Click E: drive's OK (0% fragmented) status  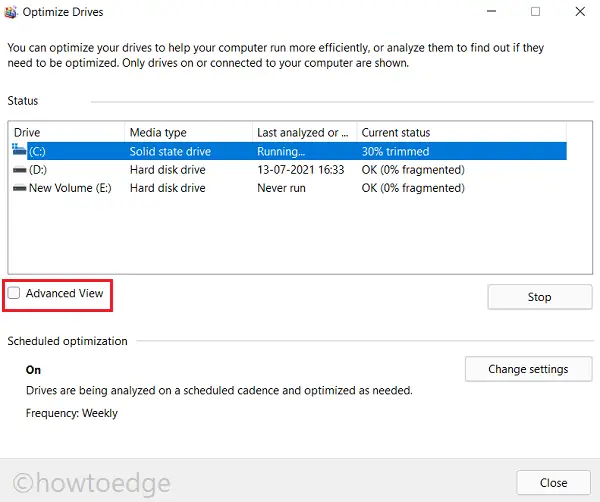(x=413, y=188)
